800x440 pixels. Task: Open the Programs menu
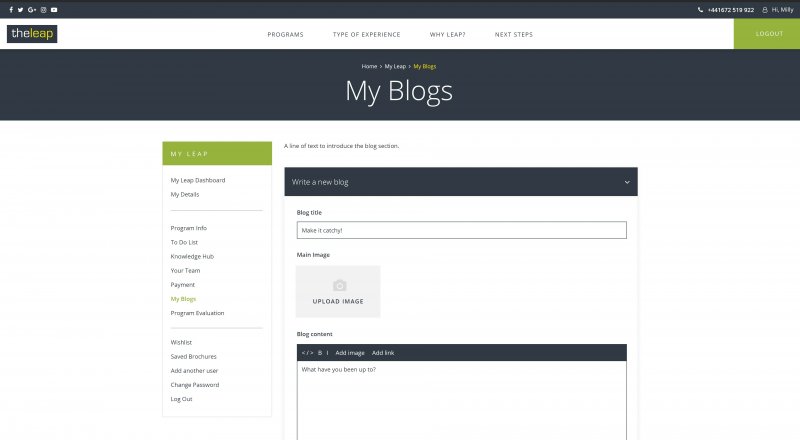(x=285, y=34)
